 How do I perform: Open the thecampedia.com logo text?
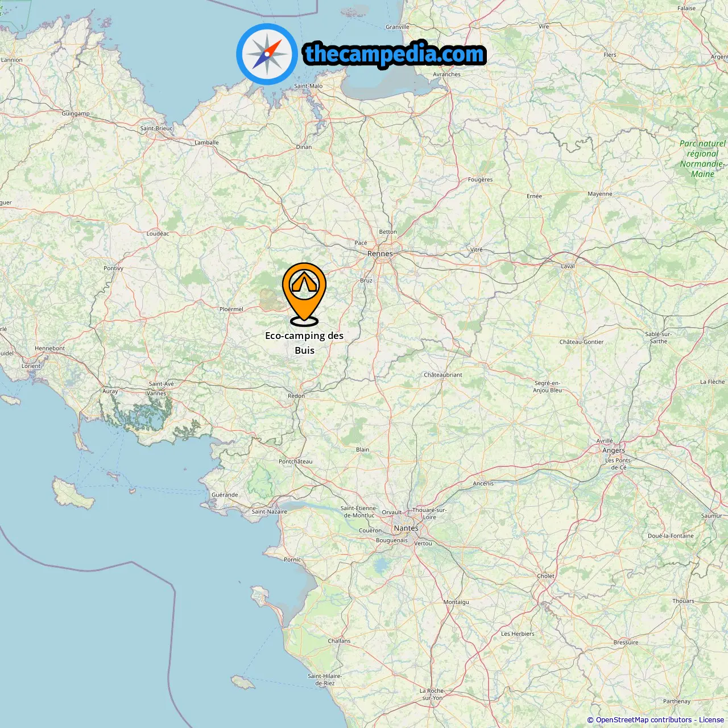395,54
